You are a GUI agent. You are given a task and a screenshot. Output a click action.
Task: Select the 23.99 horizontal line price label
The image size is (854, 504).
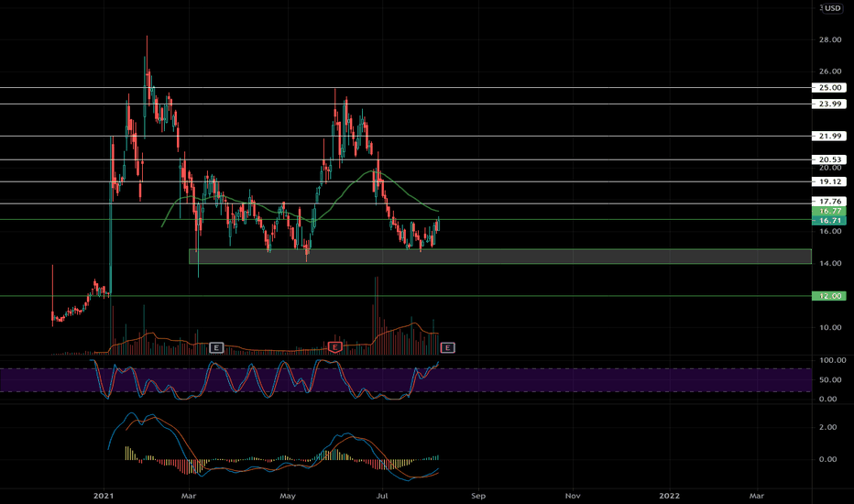pos(829,104)
